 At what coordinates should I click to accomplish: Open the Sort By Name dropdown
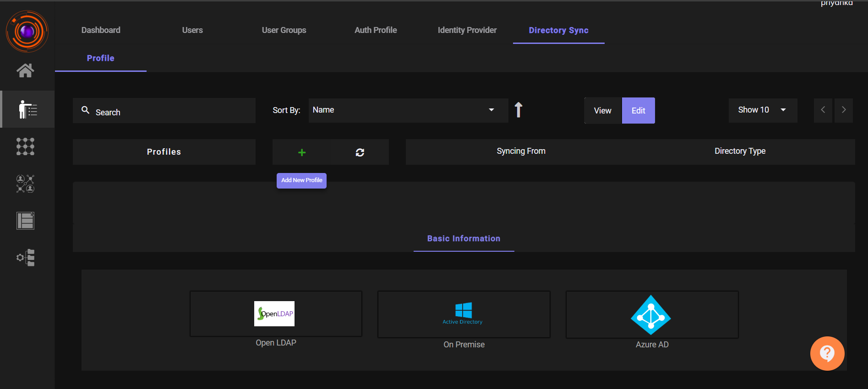coord(408,110)
